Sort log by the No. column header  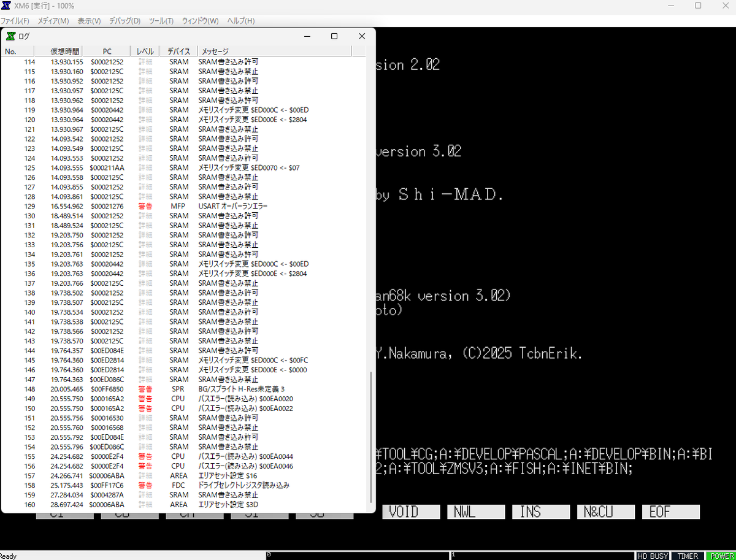click(x=17, y=52)
